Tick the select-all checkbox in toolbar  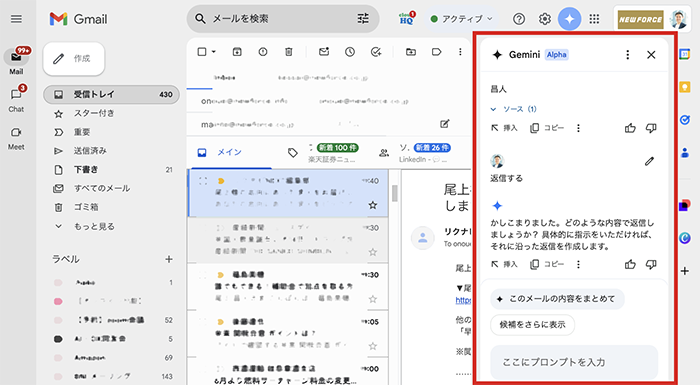202,52
